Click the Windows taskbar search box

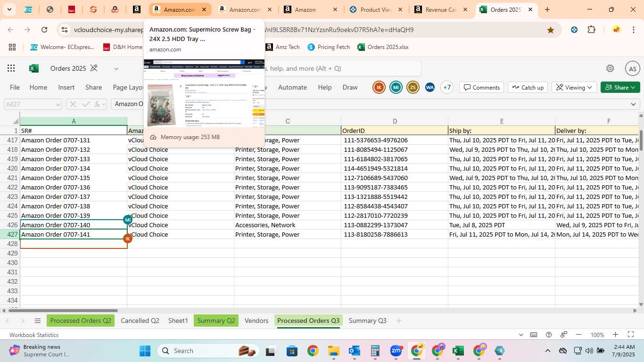pyautogui.click(x=208, y=351)
